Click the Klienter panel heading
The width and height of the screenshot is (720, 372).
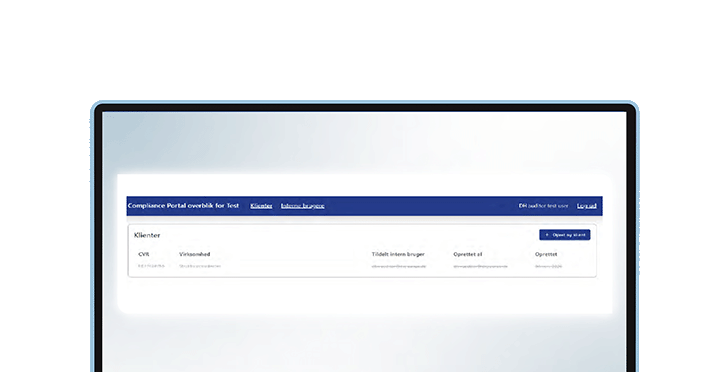[147, 235]
